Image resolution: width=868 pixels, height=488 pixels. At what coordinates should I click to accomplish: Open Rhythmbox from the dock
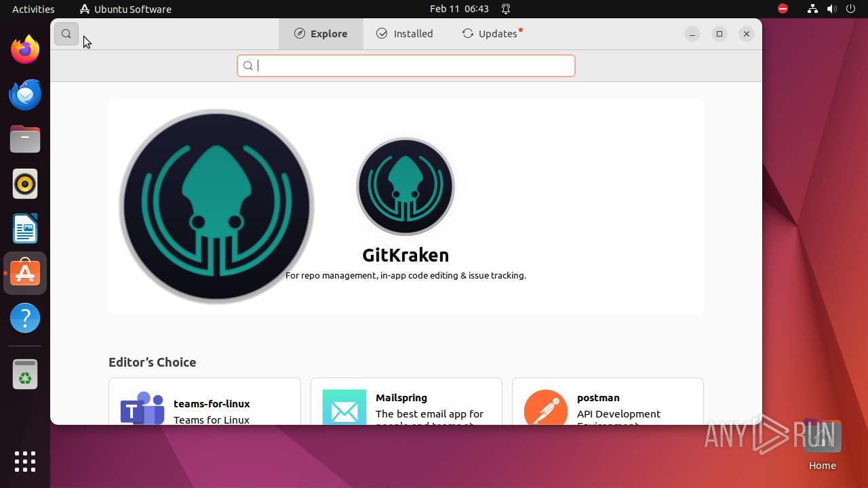point(25,184)
